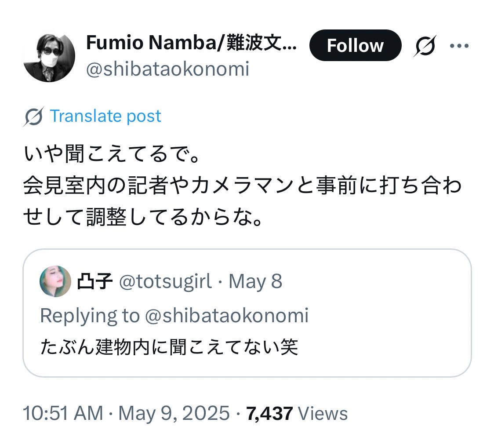
Task: Open the three-dot more options menu
Action: (x=459, y=46)
